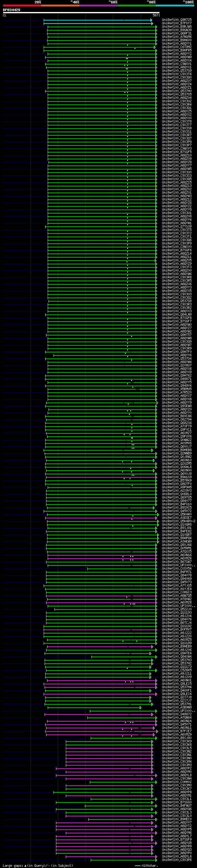The width and height of the screenshot is (197, 868).
Task: Select the UniRef100_Q0WW22 label
Action: pyautogui.click(x=176, y=440)
